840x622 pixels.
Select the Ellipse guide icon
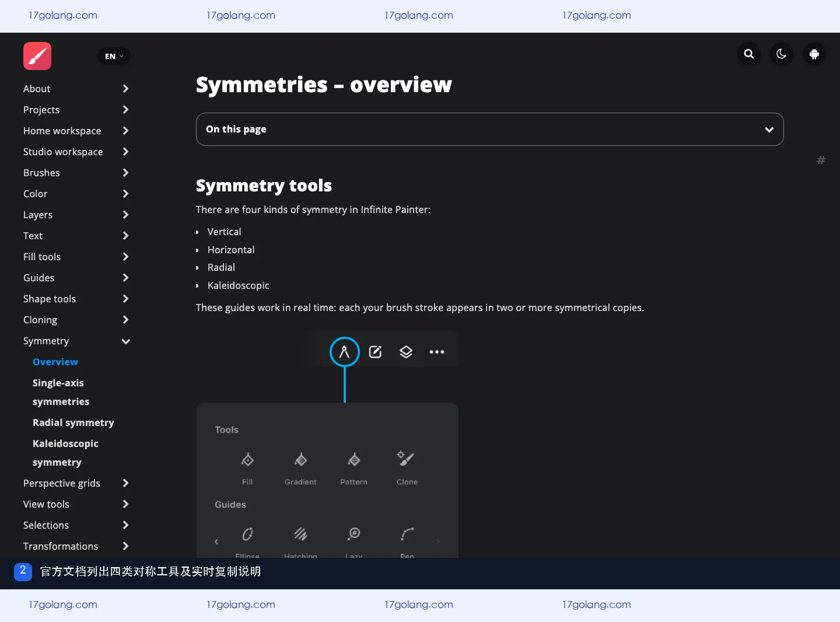(247, 534)
